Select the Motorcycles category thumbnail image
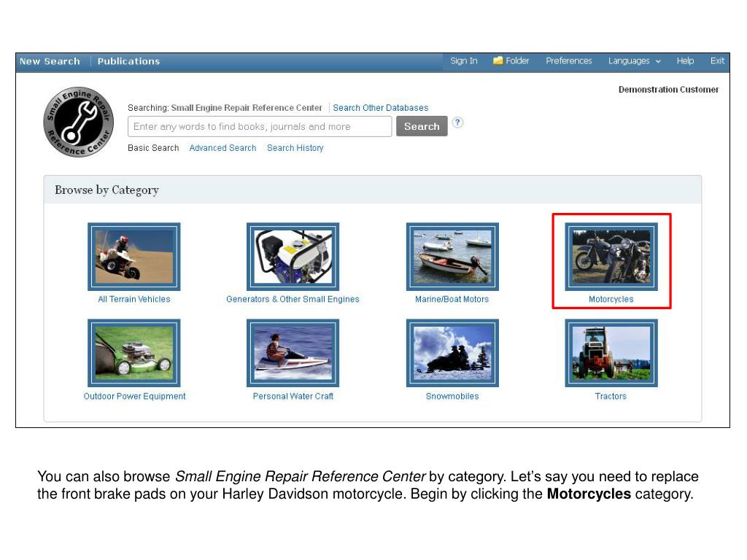The image size is (747, 560). (611, 257)
